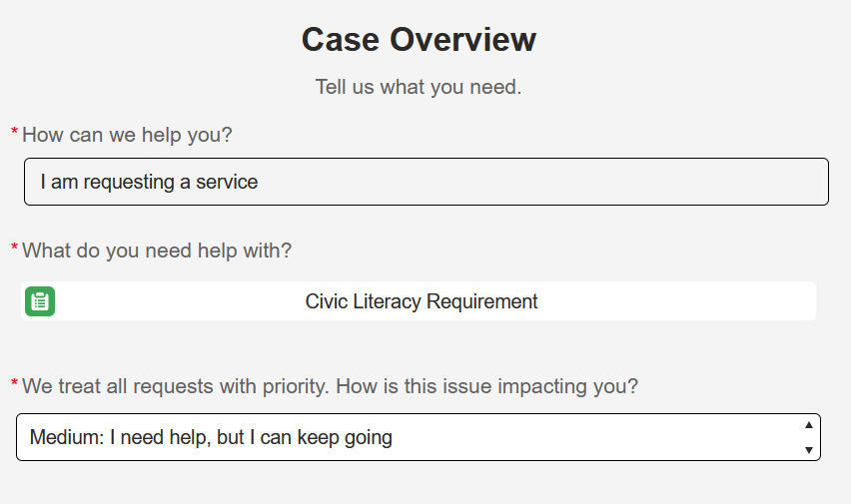This screenshot has width=851, height=504.
Task: Click the red asterisk beside 'What do you need help with?'
Action: (14, 248)
